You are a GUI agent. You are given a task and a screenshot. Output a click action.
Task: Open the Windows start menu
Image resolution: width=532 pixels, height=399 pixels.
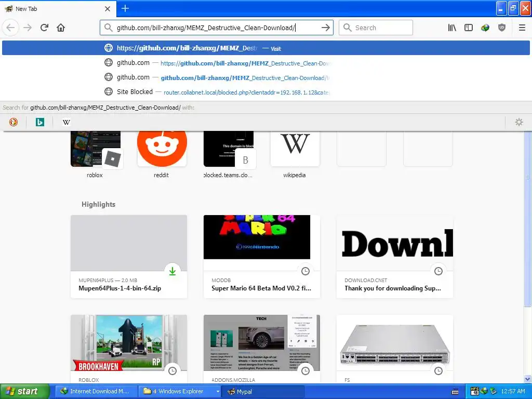point(24,391)
